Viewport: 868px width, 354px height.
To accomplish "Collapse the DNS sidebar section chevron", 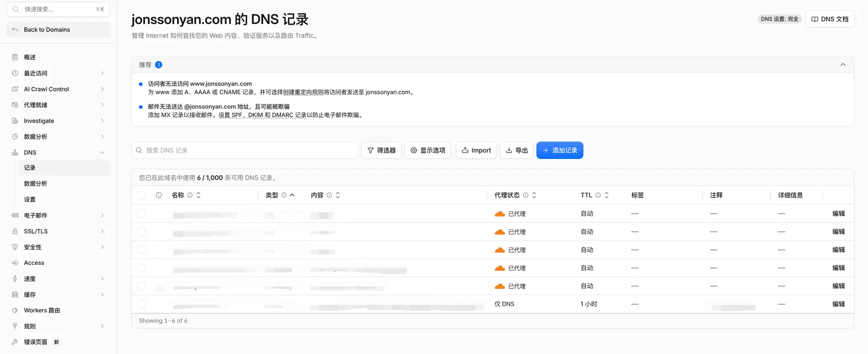I will 103,153.
